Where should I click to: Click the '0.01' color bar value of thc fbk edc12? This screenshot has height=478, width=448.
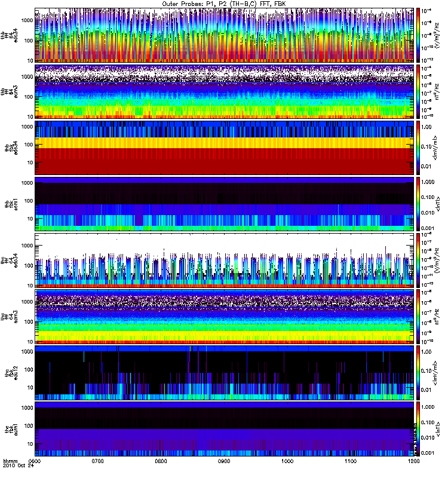point(426,390)
